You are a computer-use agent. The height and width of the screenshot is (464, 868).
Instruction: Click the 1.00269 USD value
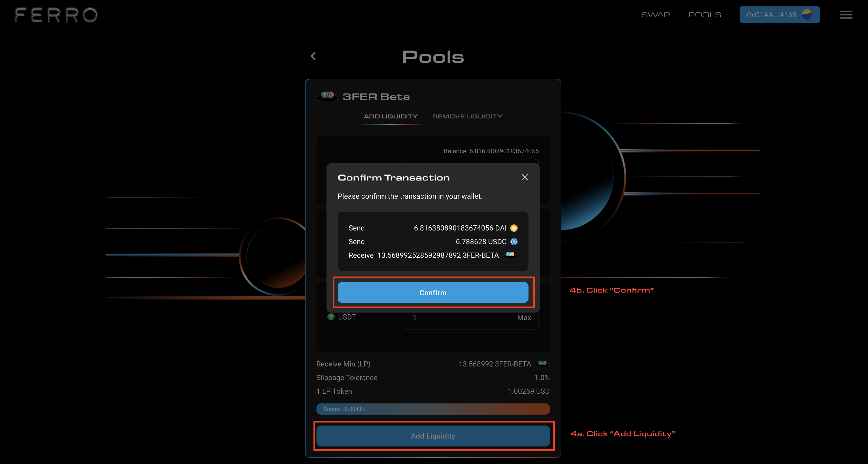pyautogui.click(x=528, y=391)
